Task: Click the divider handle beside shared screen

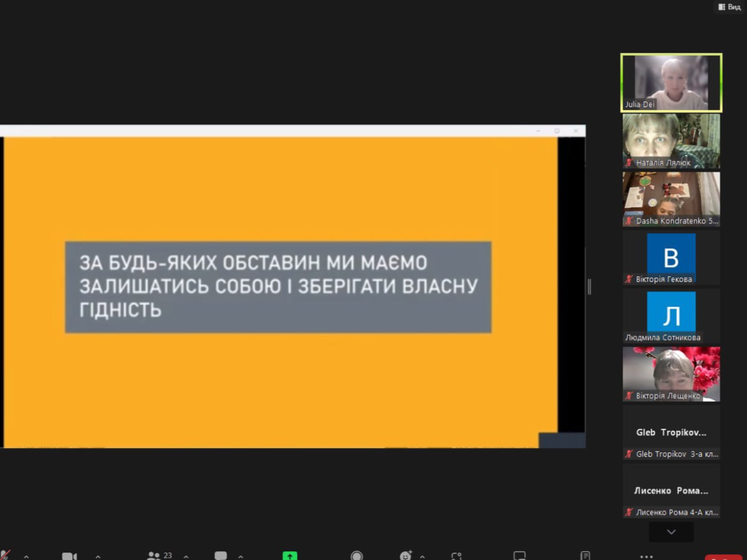Action: (x=589, y=286)
